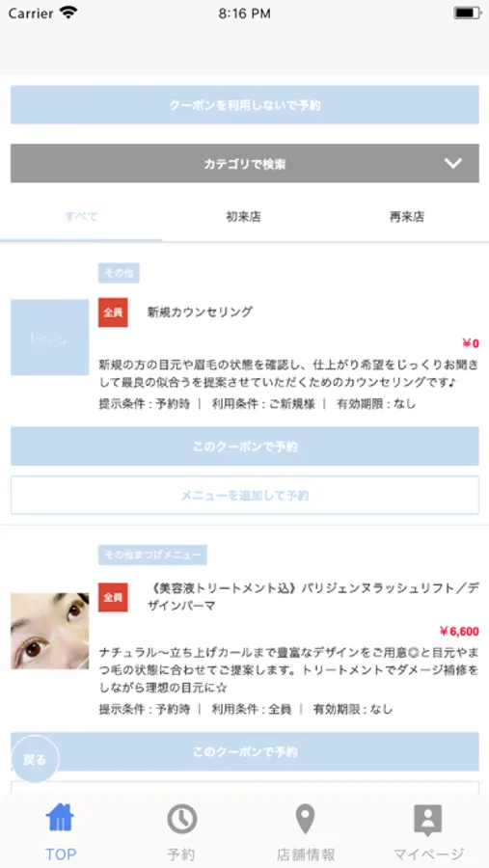Tap the TOP home icon
489x868 pixels.
coord(61,818)
